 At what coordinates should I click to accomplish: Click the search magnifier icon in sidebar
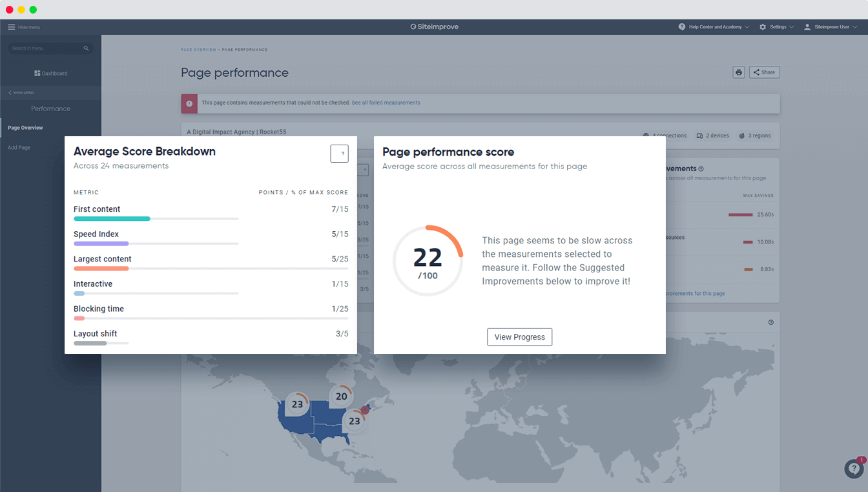86,48
